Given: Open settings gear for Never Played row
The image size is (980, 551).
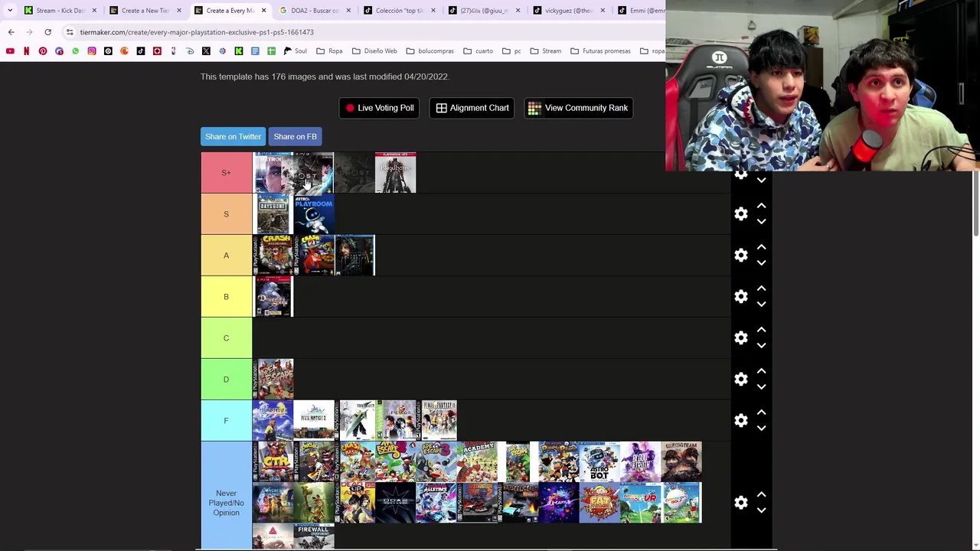Looking at the screenshot, I should [x=740, y=503].
